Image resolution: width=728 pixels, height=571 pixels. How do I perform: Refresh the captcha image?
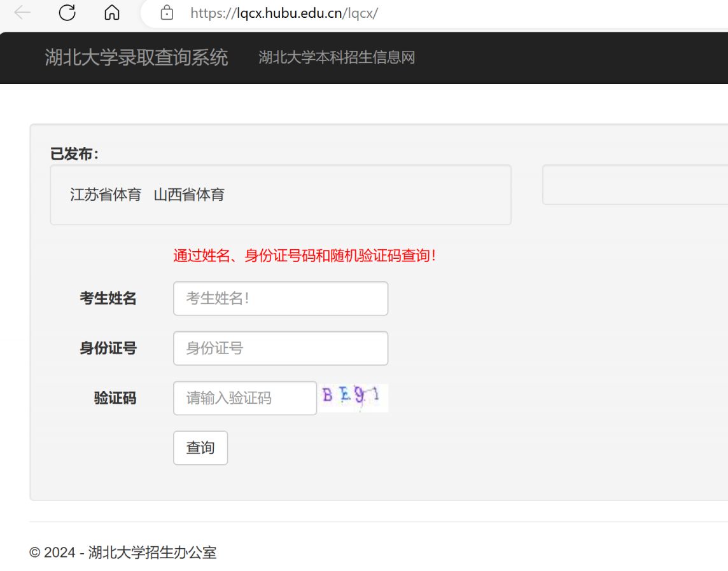pos(354,398)
